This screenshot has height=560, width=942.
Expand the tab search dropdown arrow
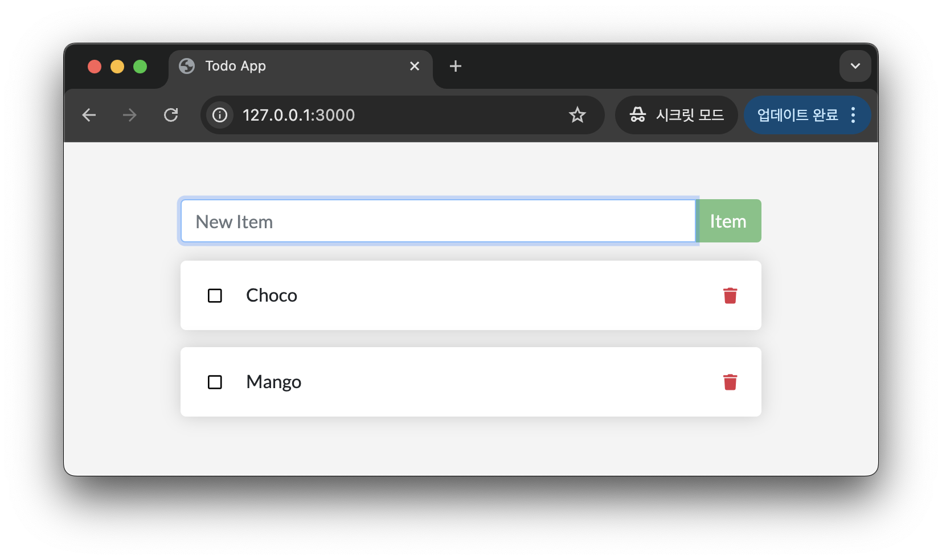coord(855,66)
